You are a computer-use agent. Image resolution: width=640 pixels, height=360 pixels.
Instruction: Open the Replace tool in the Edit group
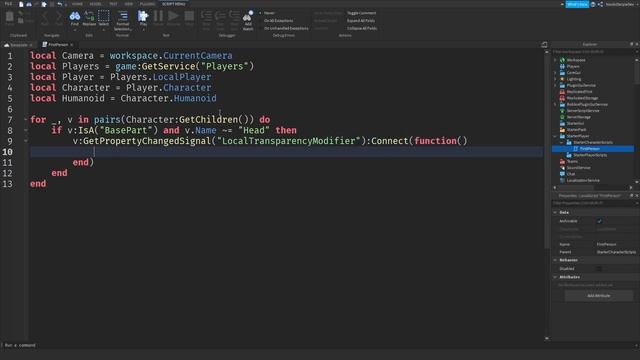click(x=89, y=18)
